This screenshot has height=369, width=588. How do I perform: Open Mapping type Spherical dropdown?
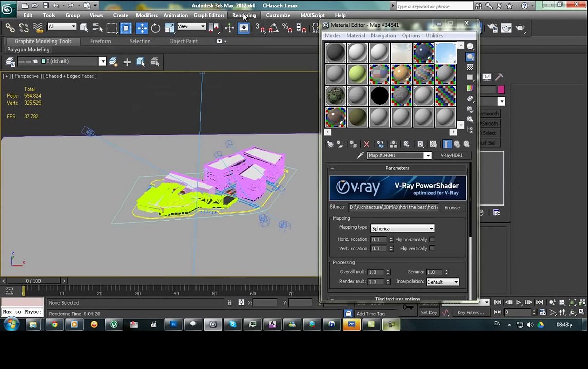402,228
